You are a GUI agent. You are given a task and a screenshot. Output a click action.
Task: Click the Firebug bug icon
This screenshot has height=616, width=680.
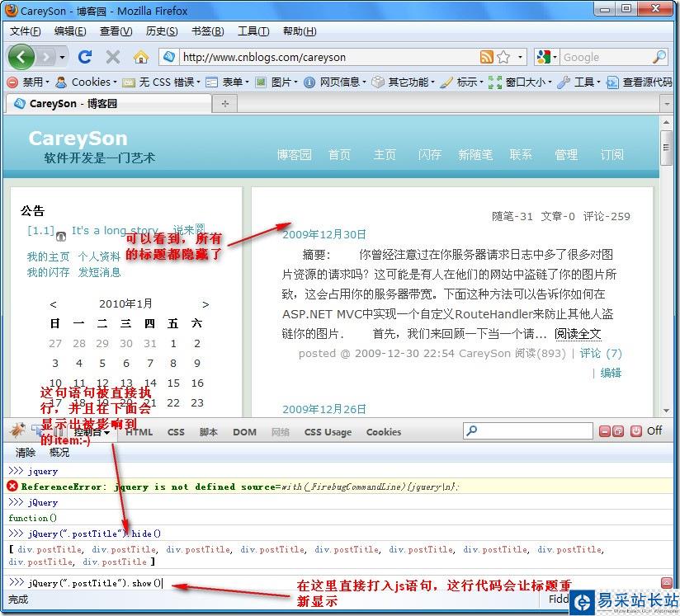(x=18, y=431)
